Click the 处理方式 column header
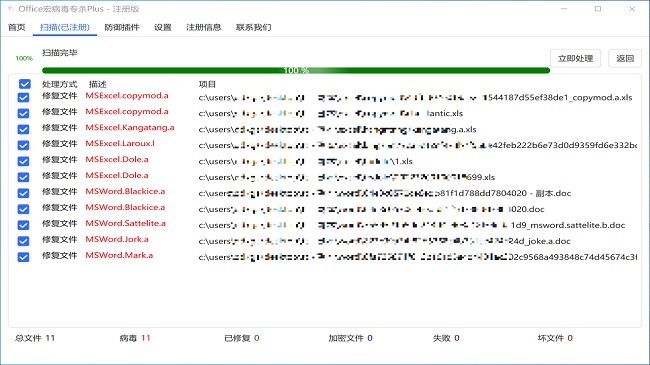Screen dimensions: 650x365 pos(60,84)
